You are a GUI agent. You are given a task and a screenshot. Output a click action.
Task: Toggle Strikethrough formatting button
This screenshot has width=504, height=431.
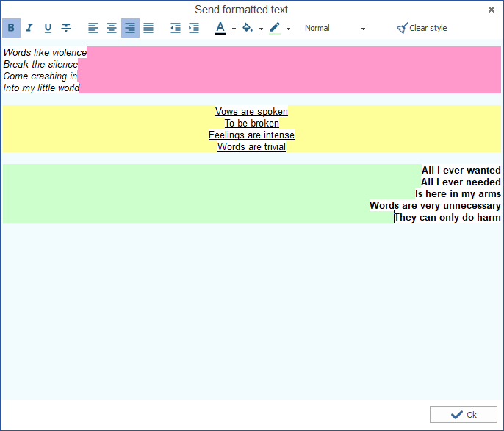(x=66, y=28)
